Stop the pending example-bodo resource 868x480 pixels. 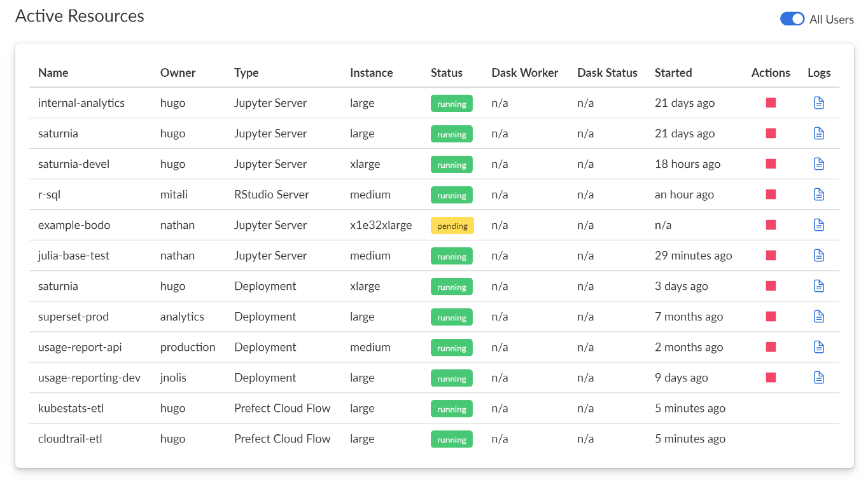coord(771,225)
